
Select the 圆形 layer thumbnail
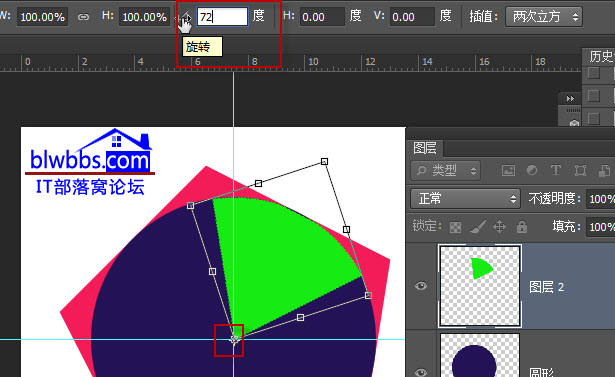(x=480, y=355)
